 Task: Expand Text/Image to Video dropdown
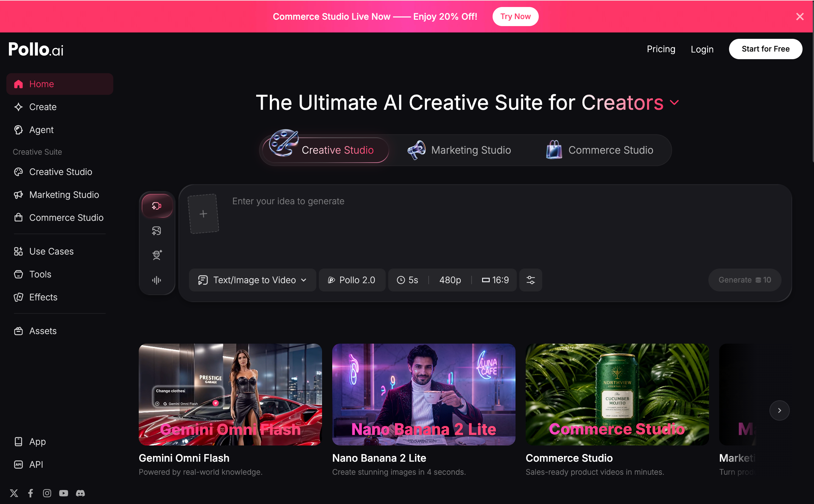click(x=252, y=280)
